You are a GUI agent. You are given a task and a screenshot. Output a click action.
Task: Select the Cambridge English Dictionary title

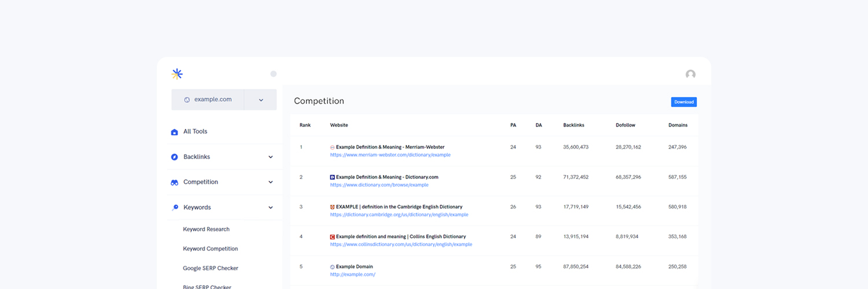pyautogui.click(x=399, y=207)
